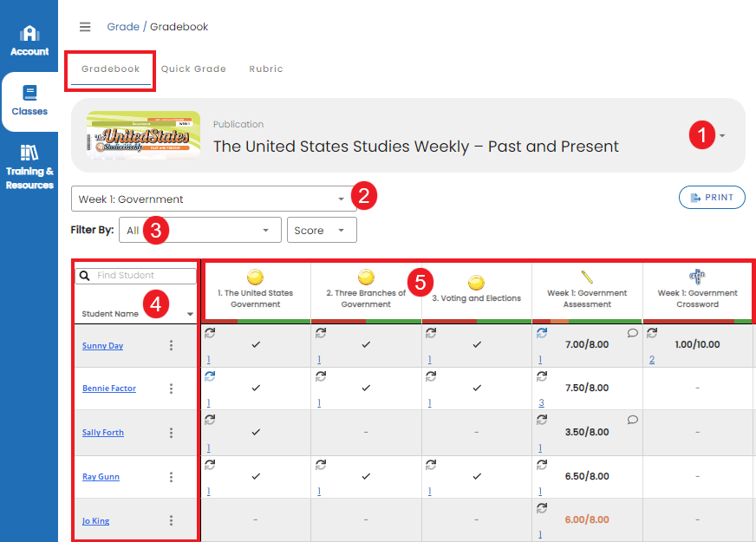
Task: Go to Account in sidebar
Action: pyautogui.click(x=29, y=41)
